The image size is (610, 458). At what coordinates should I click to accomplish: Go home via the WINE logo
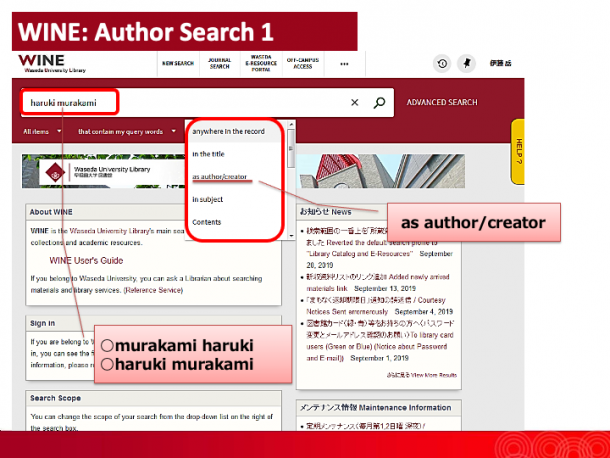[52, 63]
